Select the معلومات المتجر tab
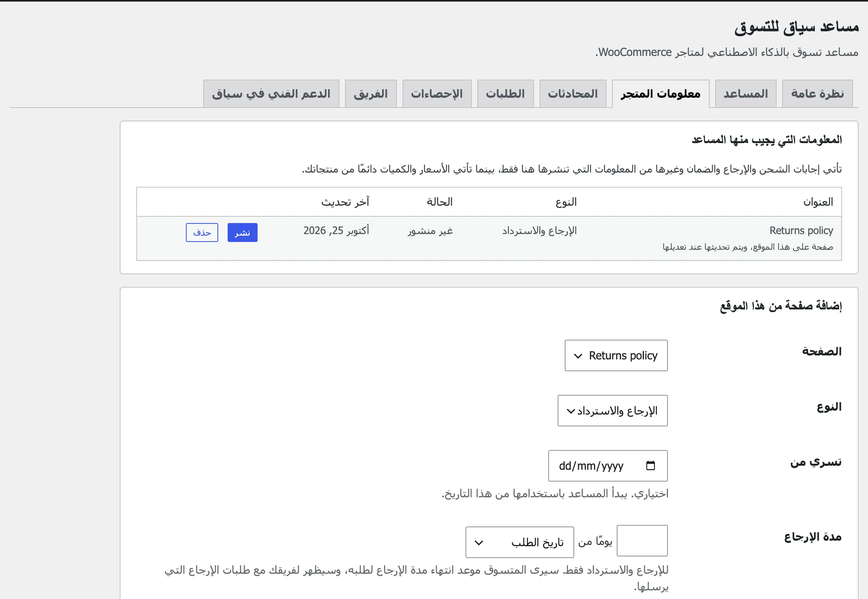Screen dimensions: 868x599 [660, 94]
